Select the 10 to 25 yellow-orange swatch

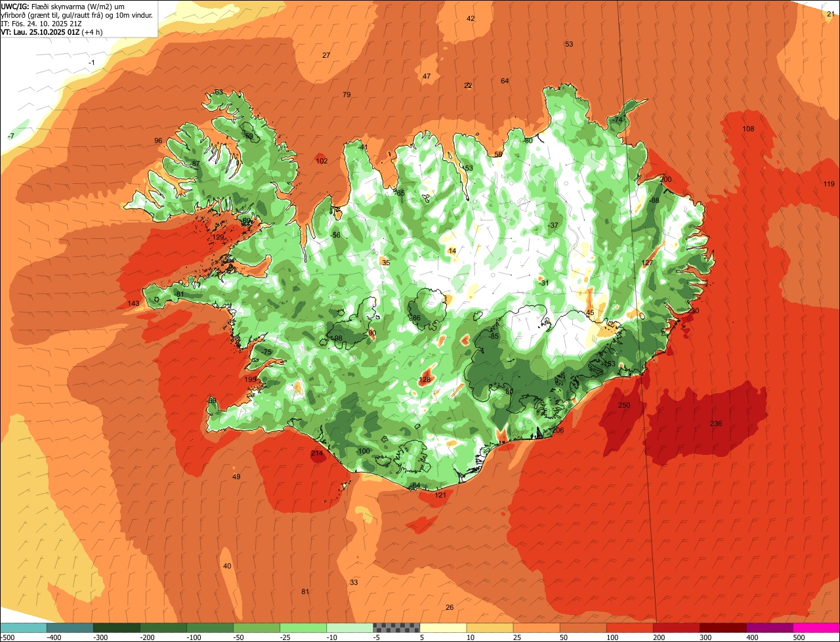point(490,628)
